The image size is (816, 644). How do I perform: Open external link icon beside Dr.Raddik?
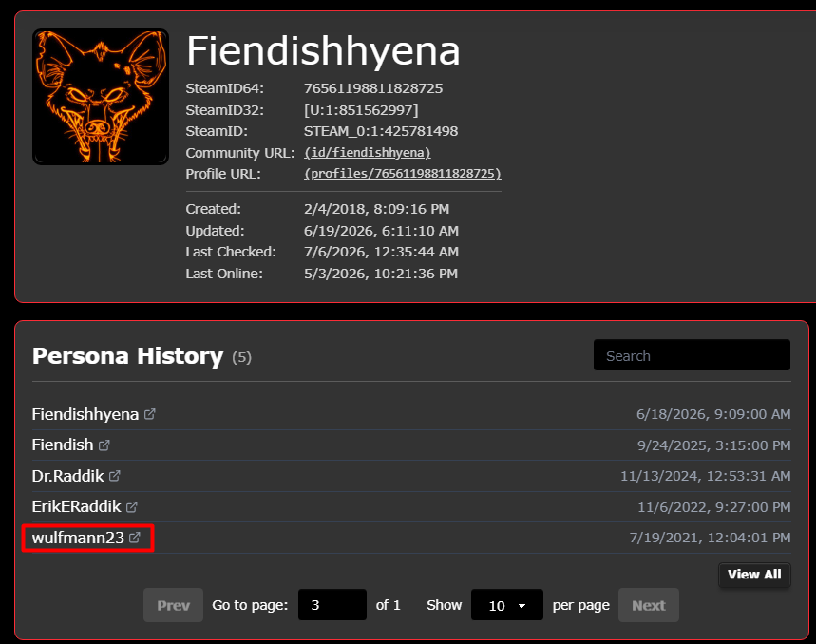click(115, 476)
